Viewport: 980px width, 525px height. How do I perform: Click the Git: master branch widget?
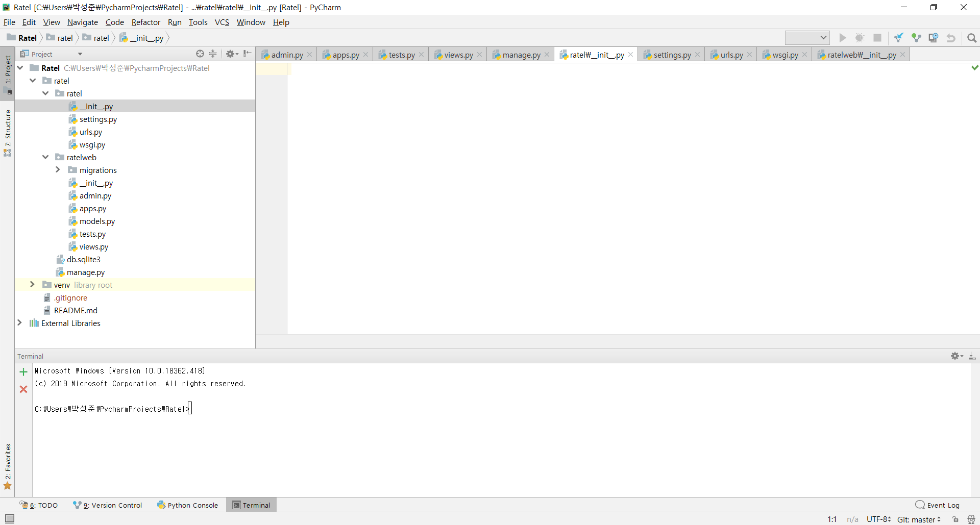click(x=918, y=519)
